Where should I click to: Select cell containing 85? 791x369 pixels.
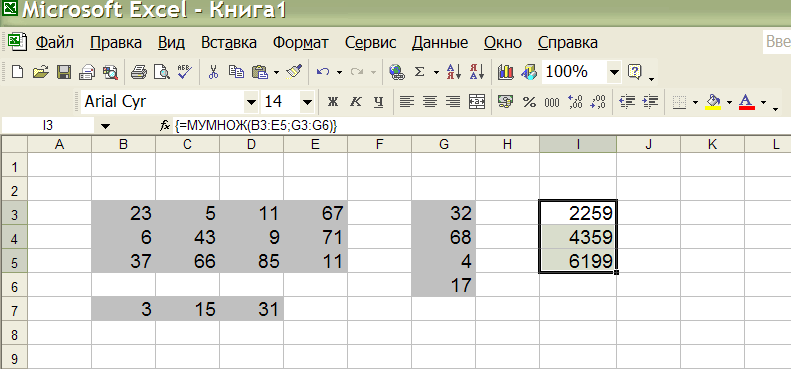tap(251, 261)
